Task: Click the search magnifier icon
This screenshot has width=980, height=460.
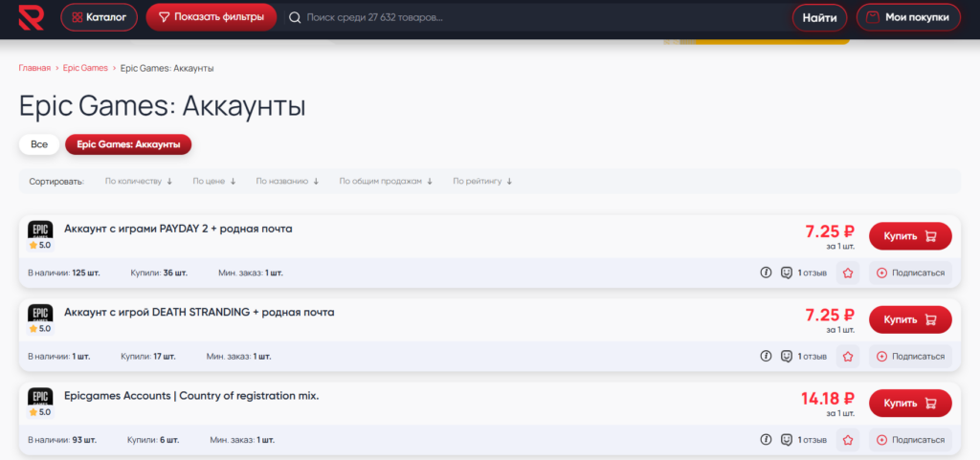Action: [x=295, y=17]
